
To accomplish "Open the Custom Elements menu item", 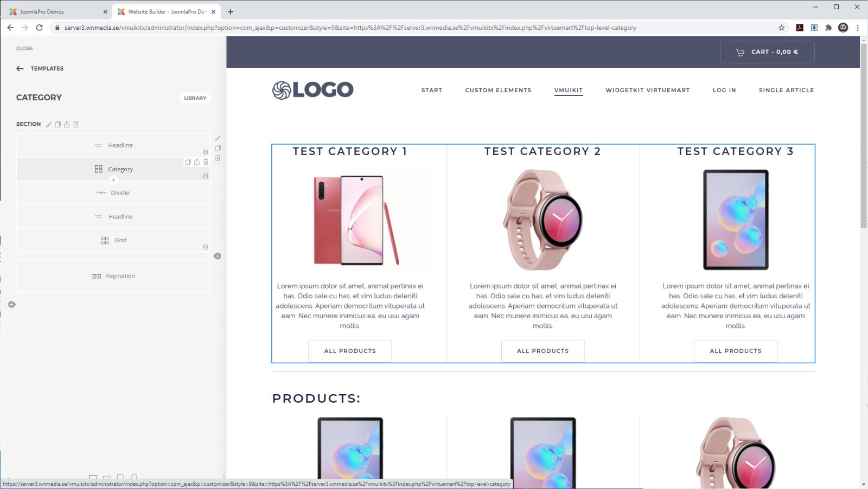I will [498, 90].
